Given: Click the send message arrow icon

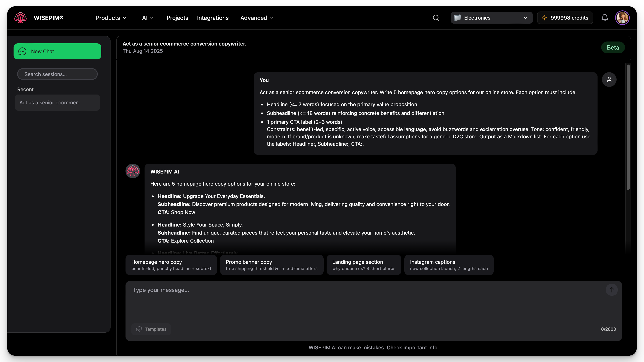Looking at the screenshot, I should [611, 290].
